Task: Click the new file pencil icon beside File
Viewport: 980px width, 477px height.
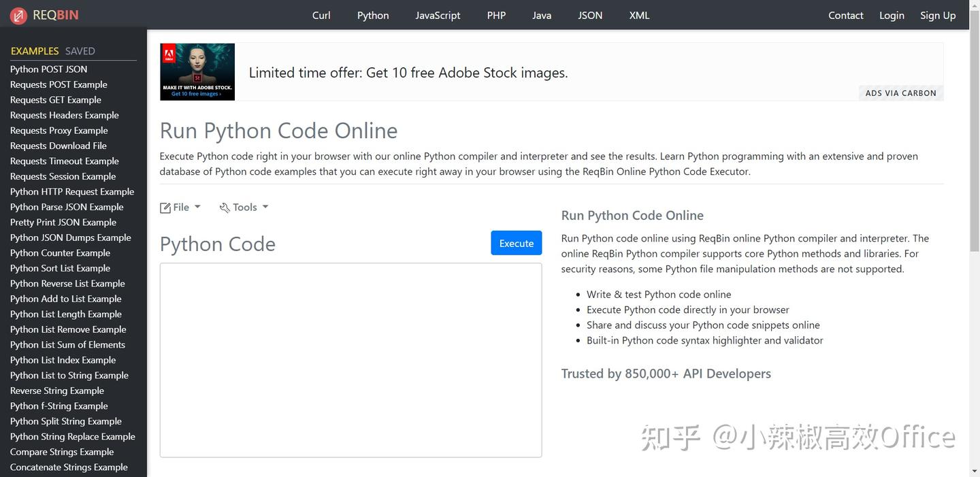Action: click(x=165, y=206)
